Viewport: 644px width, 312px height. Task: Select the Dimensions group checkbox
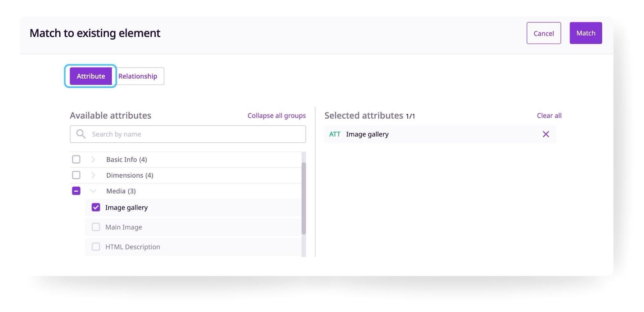pos(76,175)
